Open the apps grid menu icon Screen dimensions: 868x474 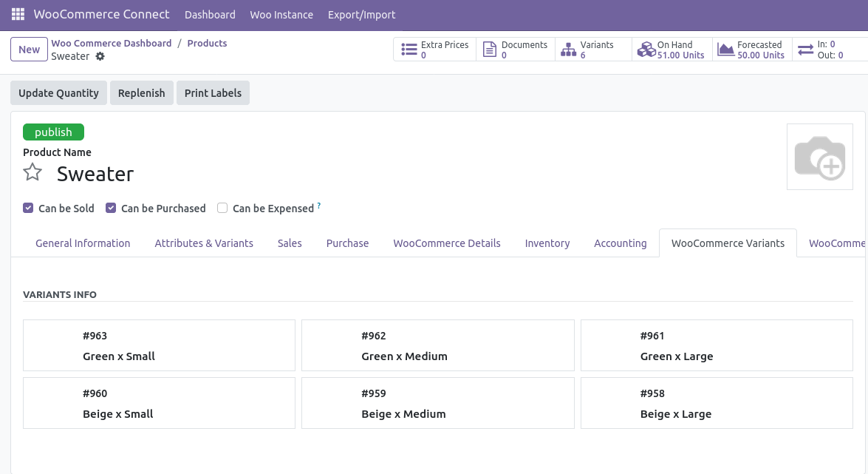pos(18,15)
